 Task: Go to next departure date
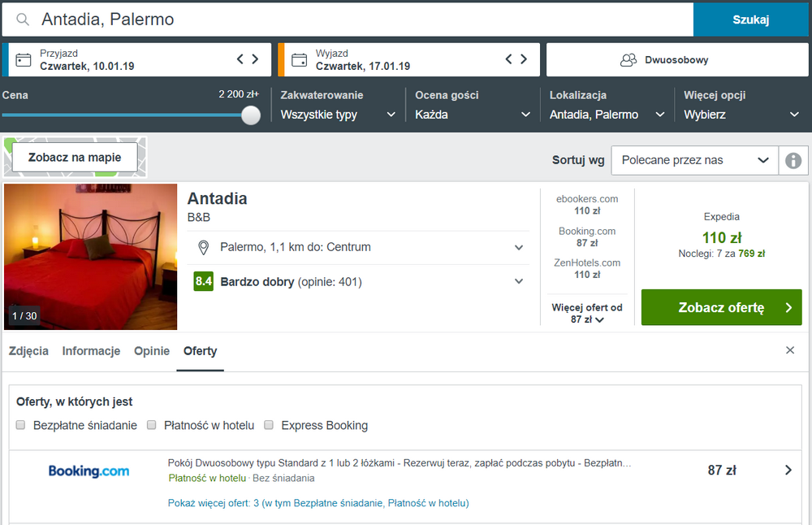[x=524, y=59]
